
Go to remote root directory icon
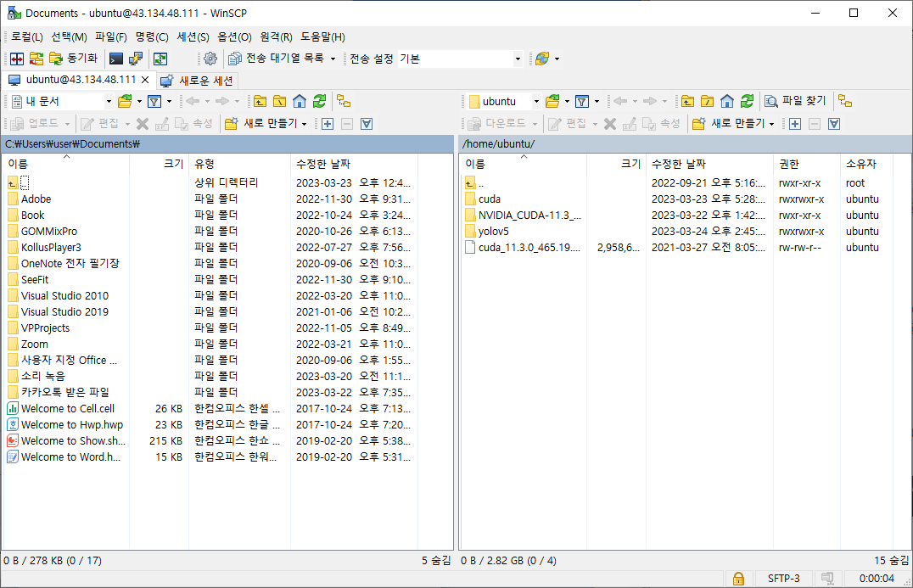pyautogui.click(x=708, y=101)
